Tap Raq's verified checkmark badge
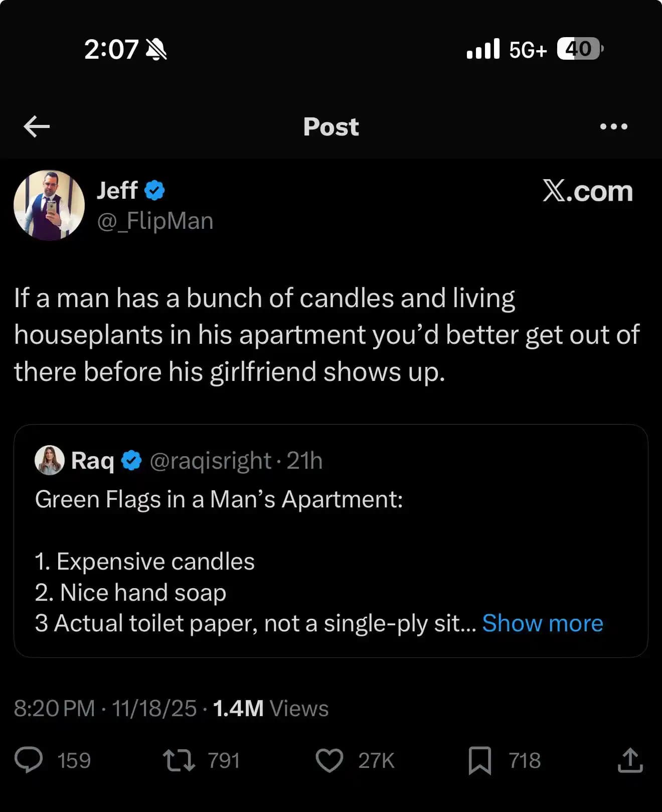 (132, 460)
